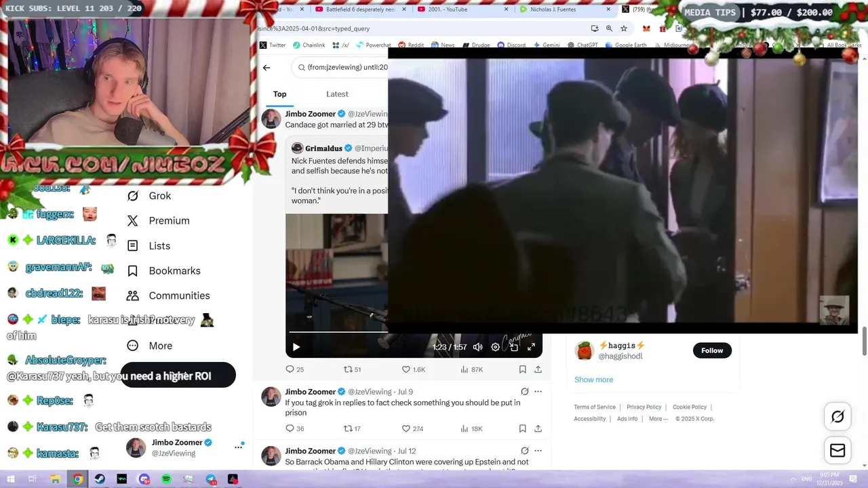Open the tweet video settings gear

(x=496, y=347)
